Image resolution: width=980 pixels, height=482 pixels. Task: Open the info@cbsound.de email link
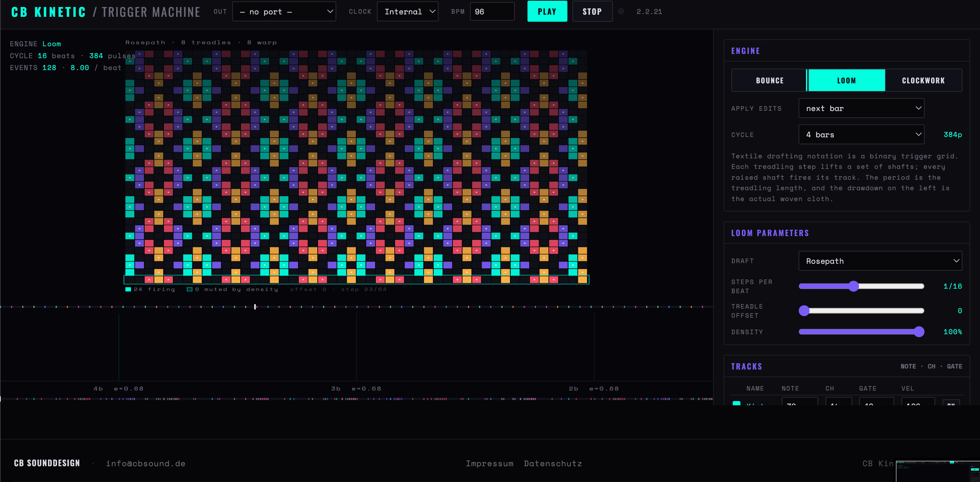coord(146,463)
